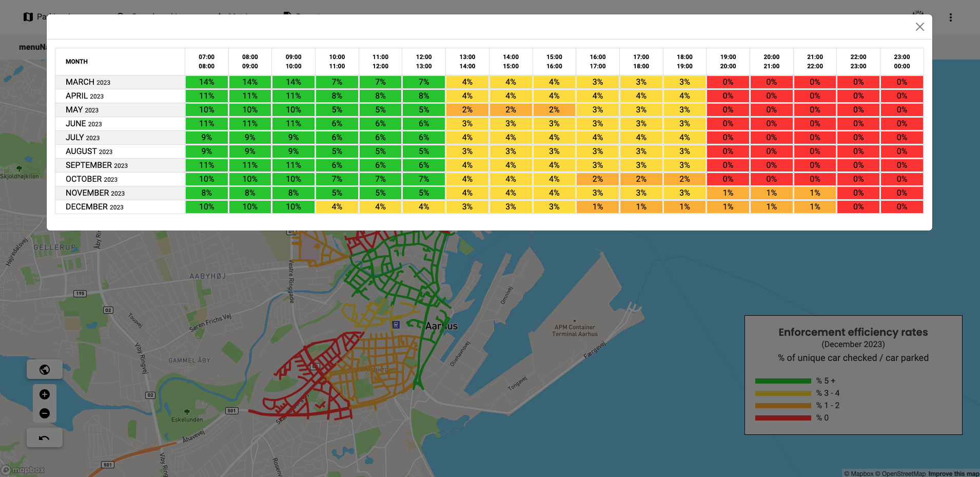
Task: Select the JUNE 2023 row label
Action: pos(84,124)
